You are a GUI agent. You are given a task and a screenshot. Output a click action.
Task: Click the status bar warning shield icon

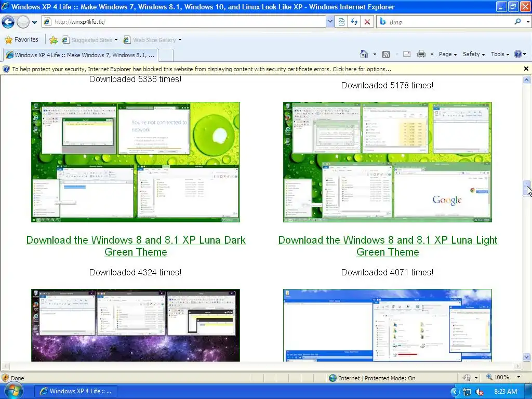pos(5,378)
